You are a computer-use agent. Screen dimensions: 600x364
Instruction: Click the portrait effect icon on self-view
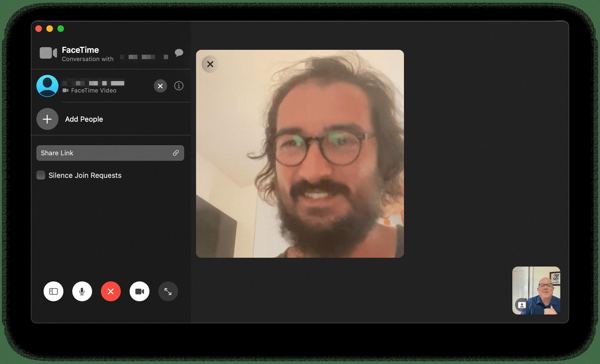pos(521,305)
